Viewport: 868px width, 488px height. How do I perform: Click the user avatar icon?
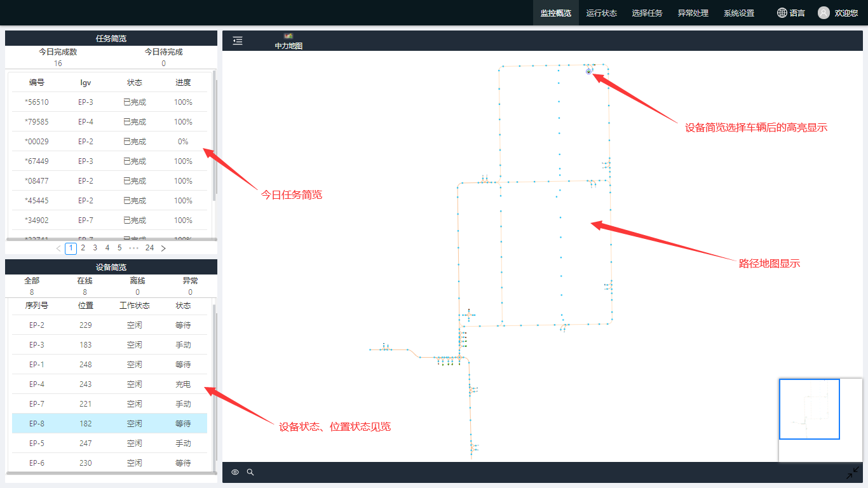click(x=824, y=13)
